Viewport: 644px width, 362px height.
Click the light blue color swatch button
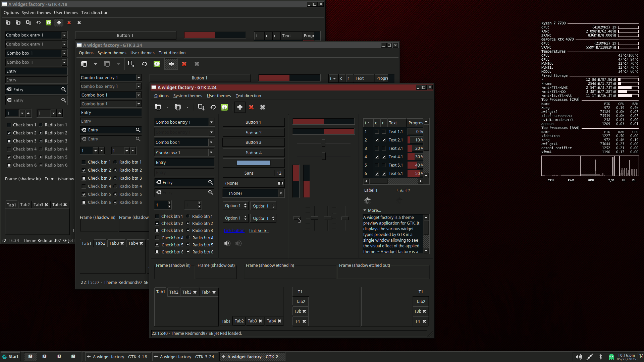tap(253, 163)
